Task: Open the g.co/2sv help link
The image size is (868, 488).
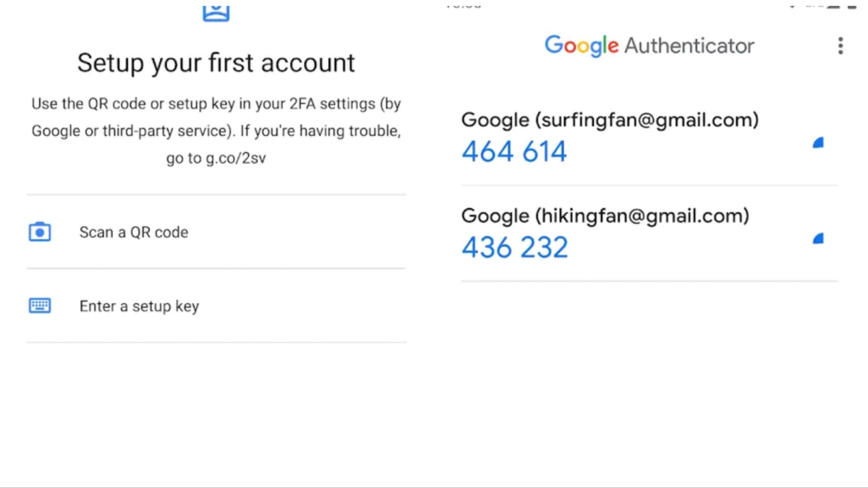Action: coord(235,158)
